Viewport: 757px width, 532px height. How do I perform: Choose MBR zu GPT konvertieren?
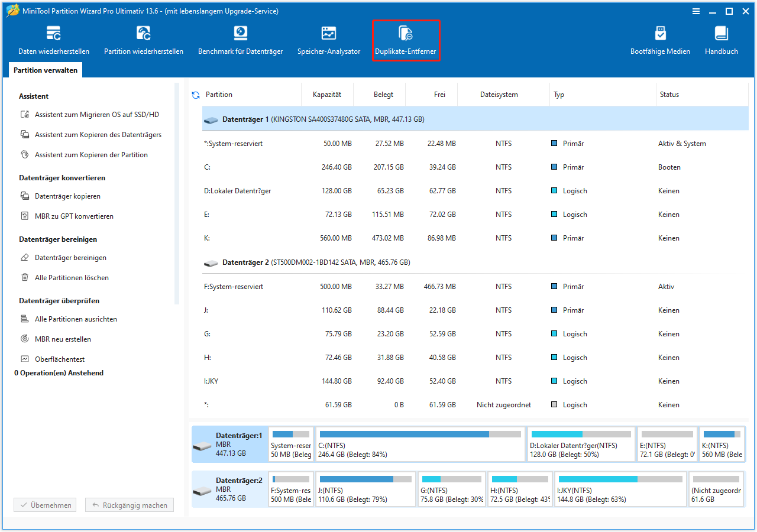point(67,216)
